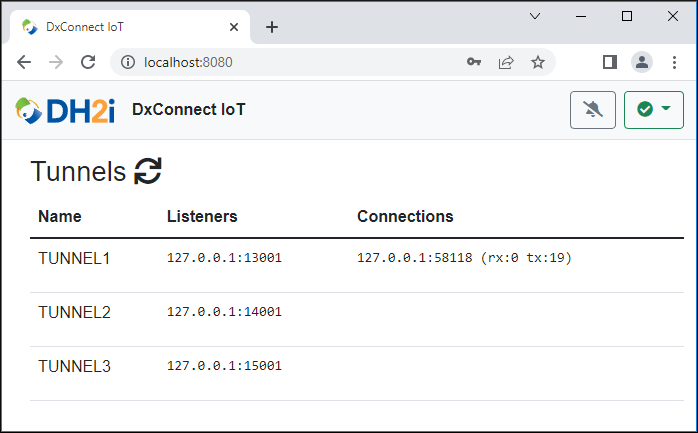Click the TUNNEL2 listener 127.0.0.1:14001
698x433 pixels.
click(224, 312)
